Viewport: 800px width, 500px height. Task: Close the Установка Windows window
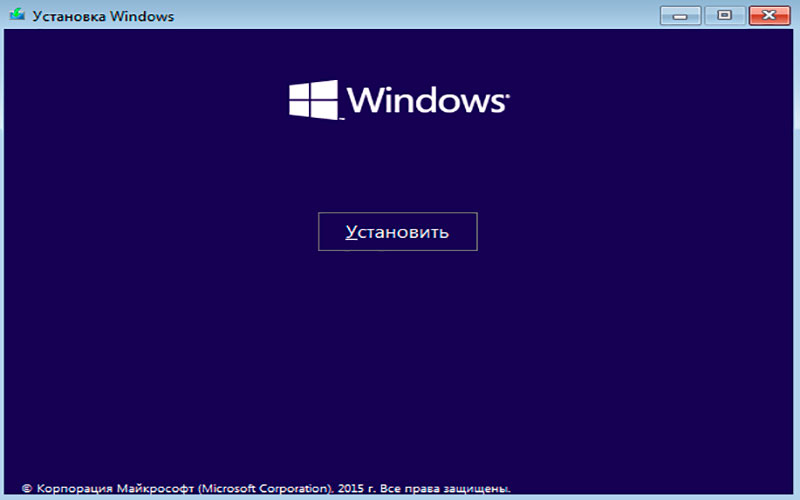click(769, 16)
